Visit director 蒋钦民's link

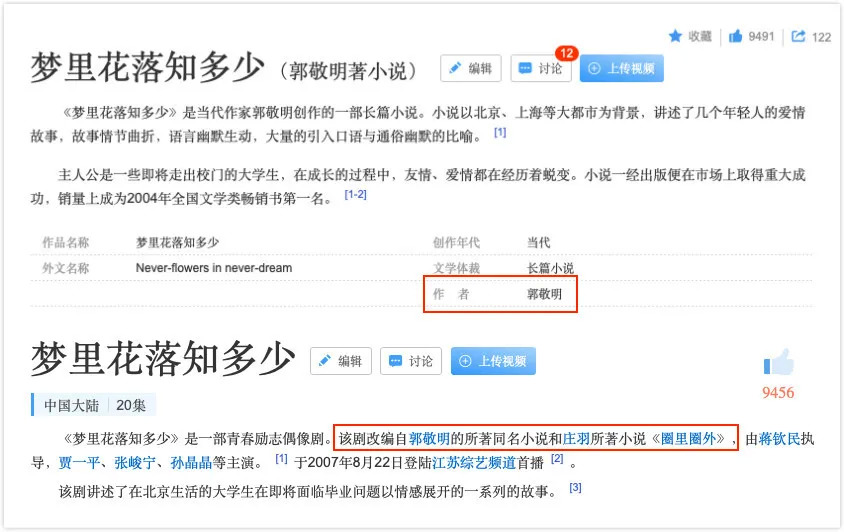pyautogui.click(x=779, y=438)
